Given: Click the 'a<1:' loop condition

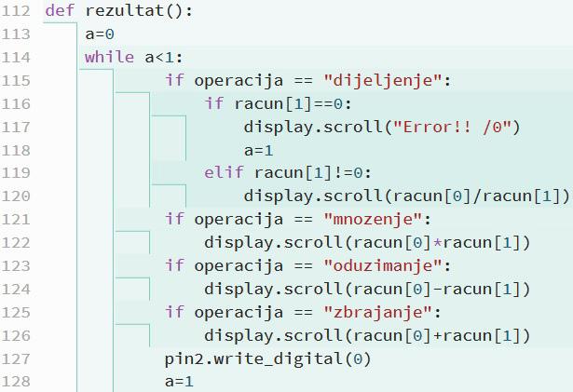Looking at the screenshot, I should 164,58.
